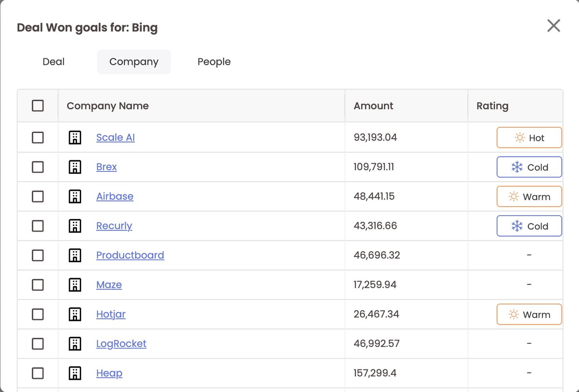Image resolution: width=579 pixels, height=392 pixels.
Task: Click the Cold rating badge for Brex
Action: pos(529,167)
